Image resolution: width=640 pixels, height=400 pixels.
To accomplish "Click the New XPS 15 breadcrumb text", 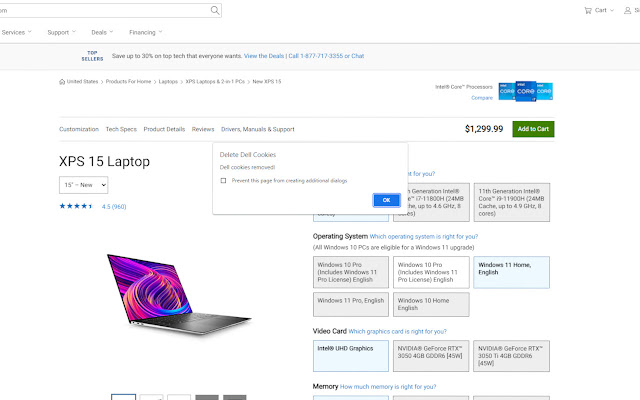I will click(267, 82).
